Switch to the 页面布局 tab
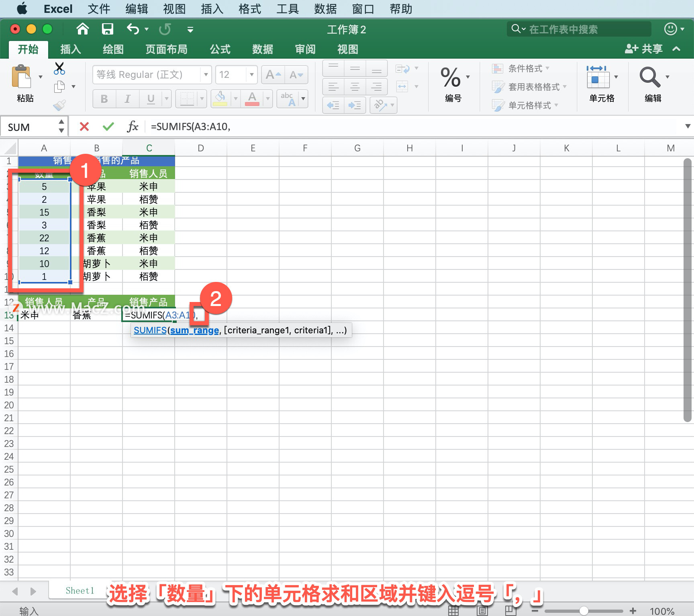Image resolution: width=694 pixels, height=616 pixels. point(166,49)
